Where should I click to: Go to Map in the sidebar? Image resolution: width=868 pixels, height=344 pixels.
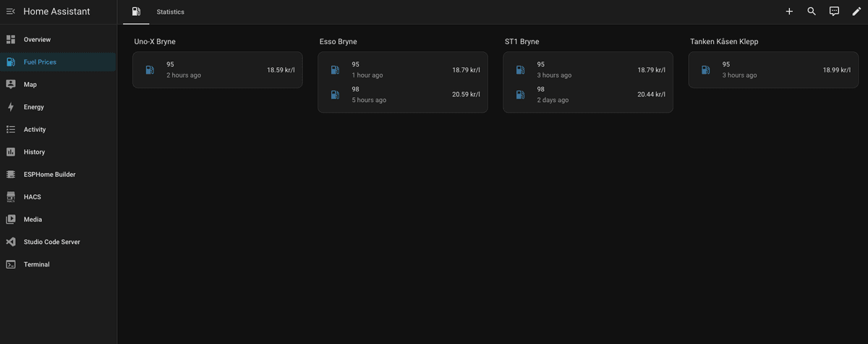pos(58,84)
